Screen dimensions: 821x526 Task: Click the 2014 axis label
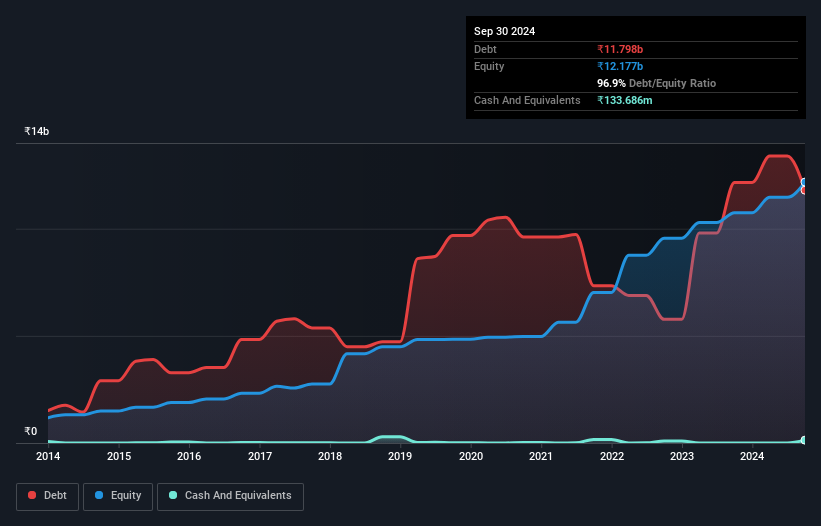(48, 456)
